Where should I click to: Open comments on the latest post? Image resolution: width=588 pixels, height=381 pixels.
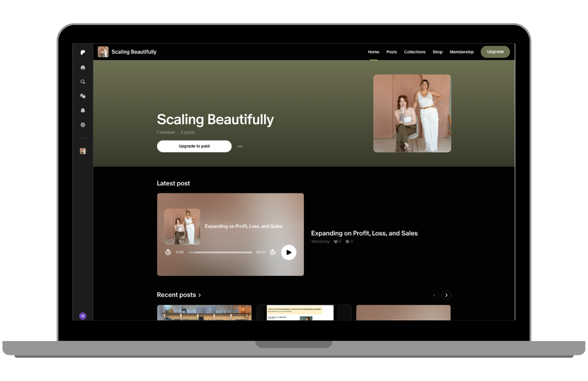[x=347, y=242]
